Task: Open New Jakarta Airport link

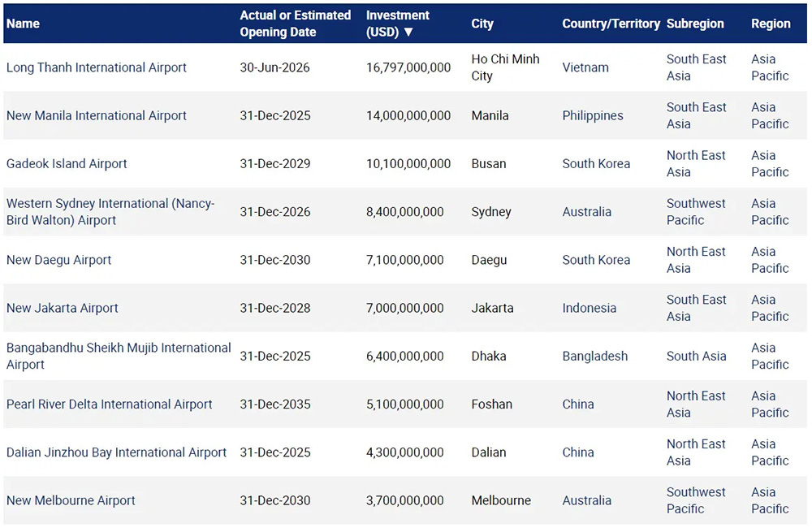Action: point(63,308)
